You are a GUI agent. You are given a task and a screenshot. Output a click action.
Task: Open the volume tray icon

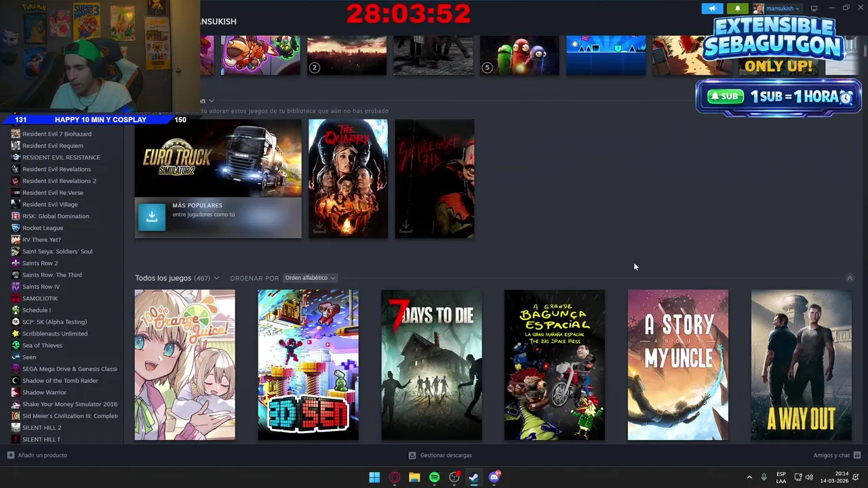pyautogui.click(x=809, y=477)
